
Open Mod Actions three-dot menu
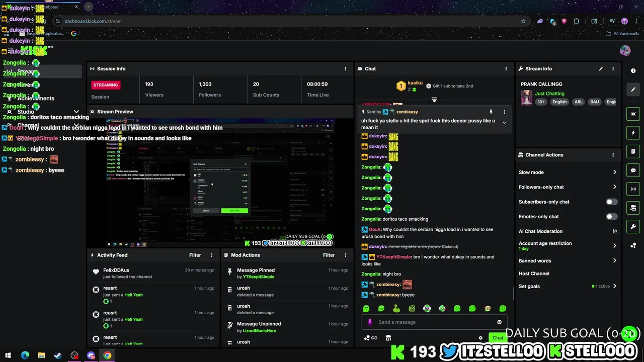pyautogui.click(x=345, y=255)
